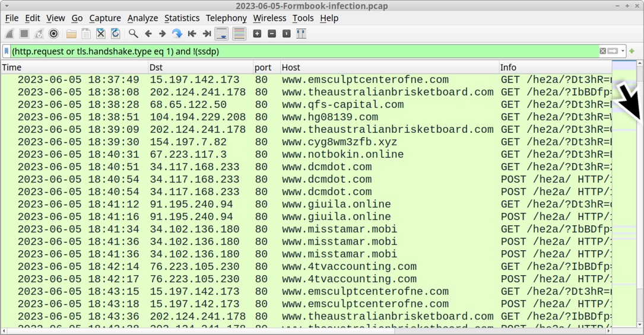Click horizontal scrollbar left arrow

[x=4, y=331]
